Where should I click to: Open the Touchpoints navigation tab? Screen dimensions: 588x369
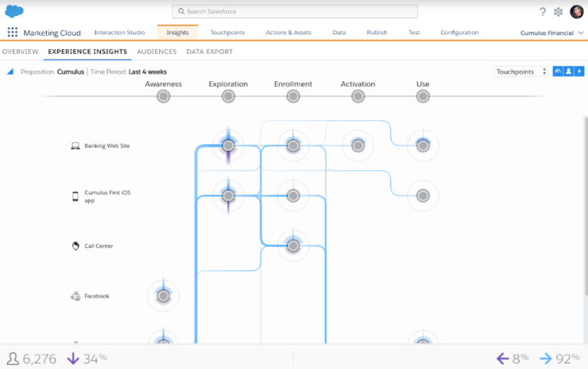pos(227,33)
